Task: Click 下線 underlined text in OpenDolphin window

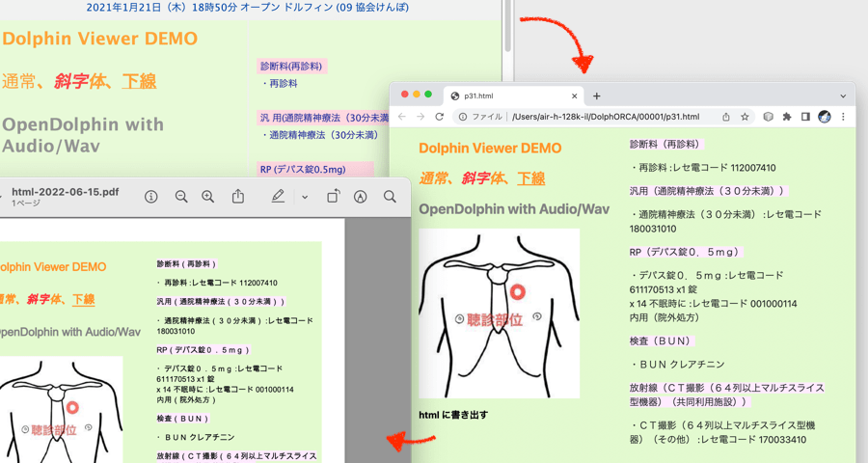Action: click(139, 81)
